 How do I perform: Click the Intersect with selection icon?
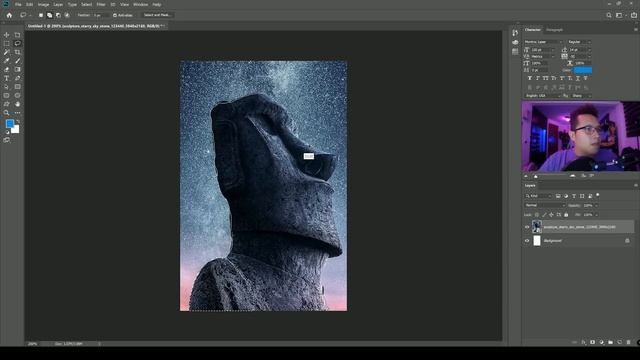(67, 15)
